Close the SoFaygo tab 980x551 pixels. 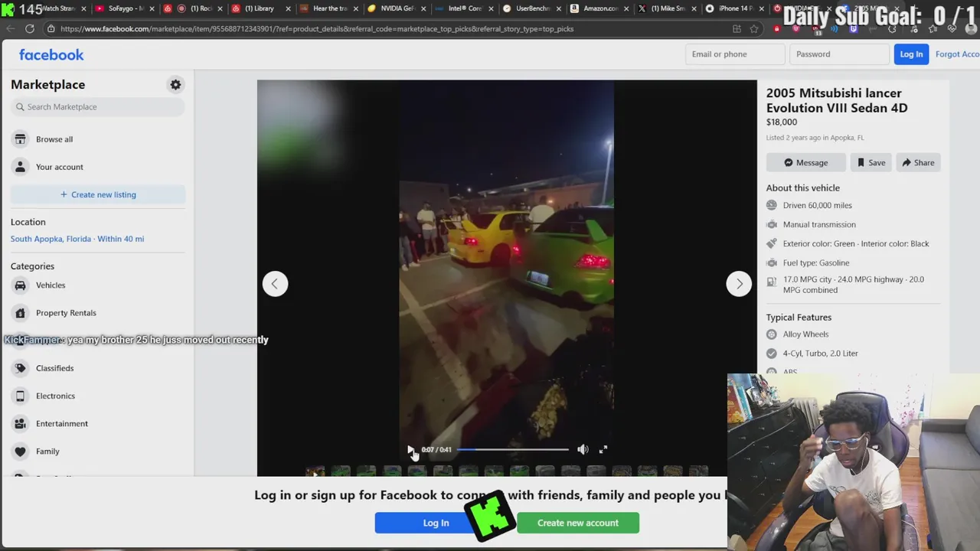(152, 8)
